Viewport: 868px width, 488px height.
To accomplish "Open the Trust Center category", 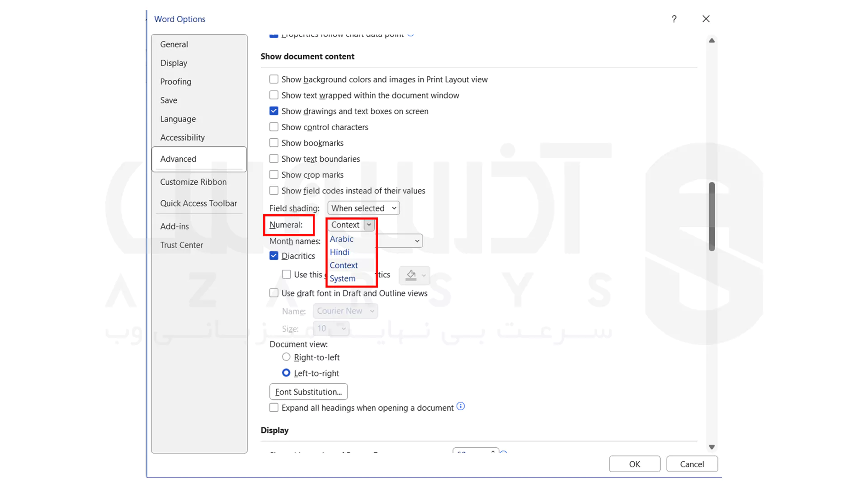I will (x=199, y=245).
